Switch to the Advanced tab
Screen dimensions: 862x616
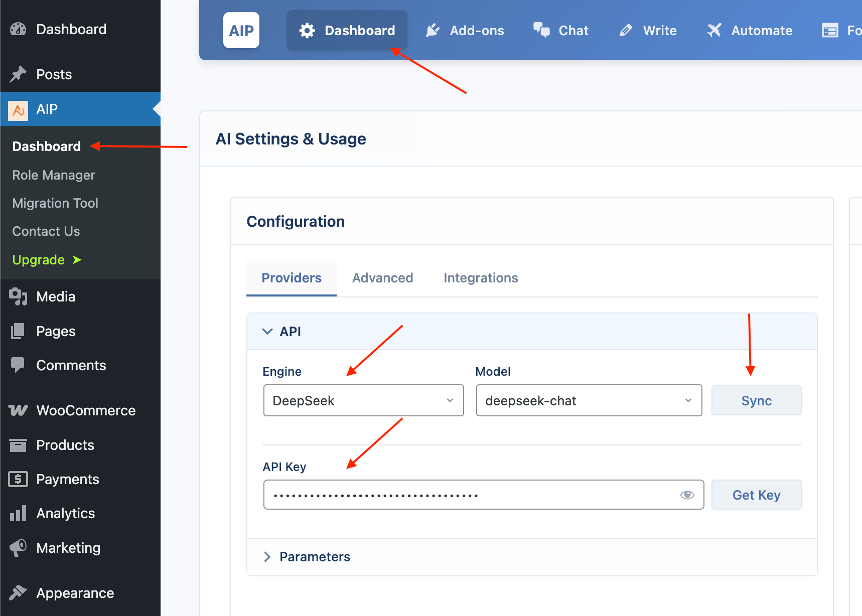(x=383, y=278)
